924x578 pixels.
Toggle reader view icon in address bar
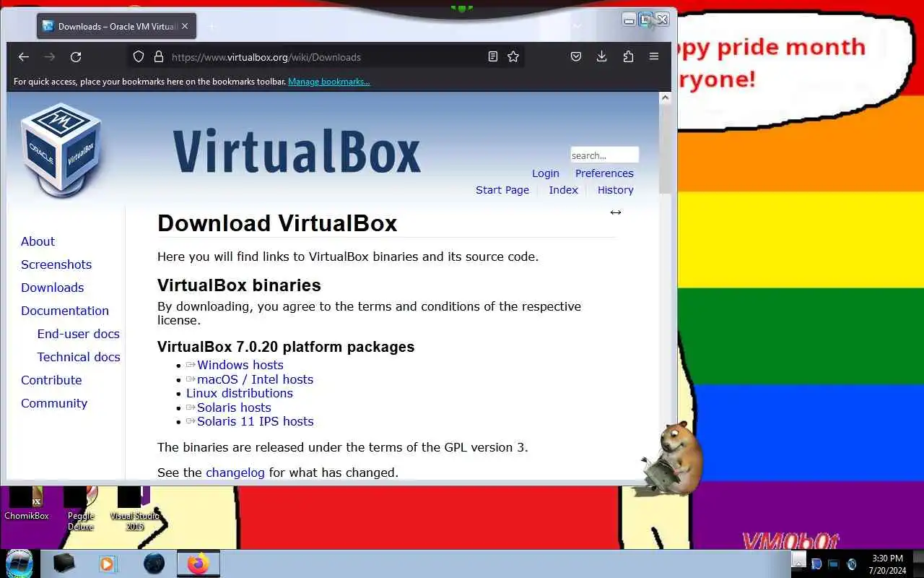pyautogui.click(x=493, y=56)
